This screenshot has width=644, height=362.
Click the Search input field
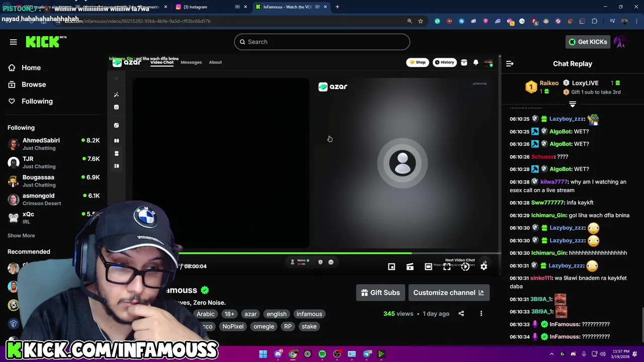coord(322,42)
